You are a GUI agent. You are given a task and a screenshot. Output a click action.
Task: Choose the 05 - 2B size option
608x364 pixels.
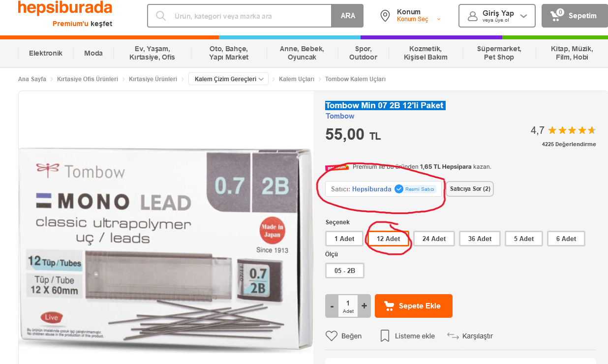345,271
